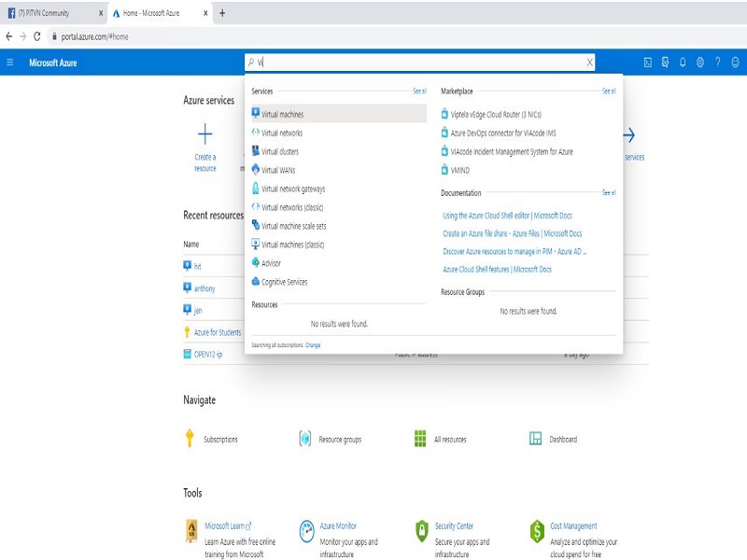Open Cloud Shell from the top bar

647,63
